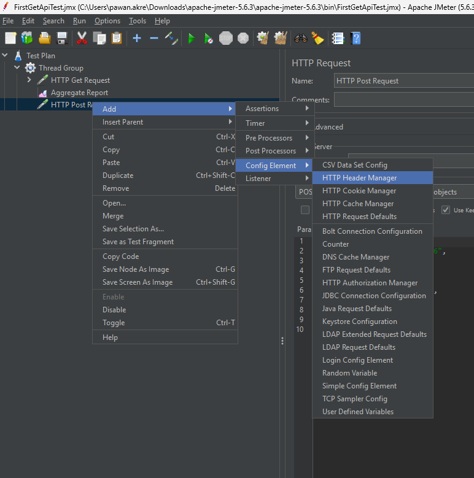Collapse the Thread Group tree node
Image resolution: width=474 pixels, height=478 pixels.
click(17, 68)
